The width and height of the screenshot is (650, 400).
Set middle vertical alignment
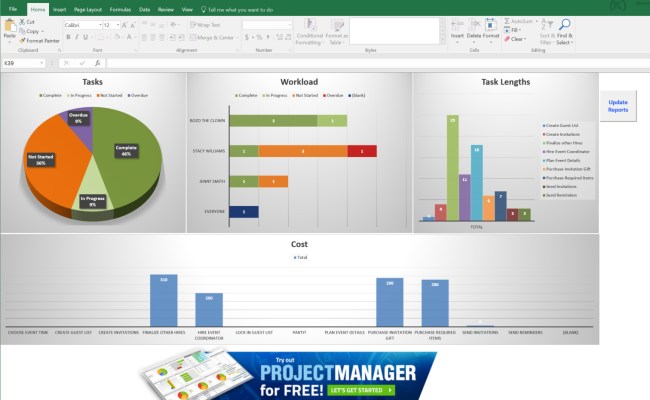pos(153,25)
